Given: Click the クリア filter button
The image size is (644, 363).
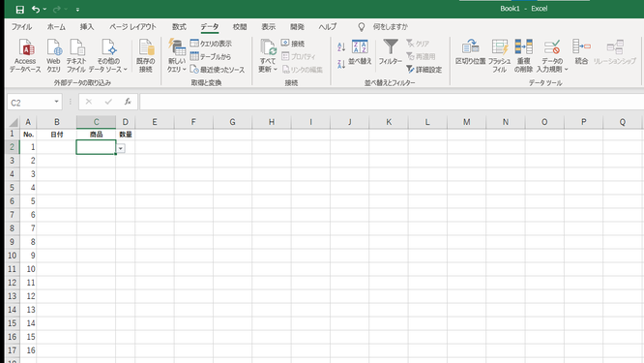Looking at the screenshot, I should 418,44.
